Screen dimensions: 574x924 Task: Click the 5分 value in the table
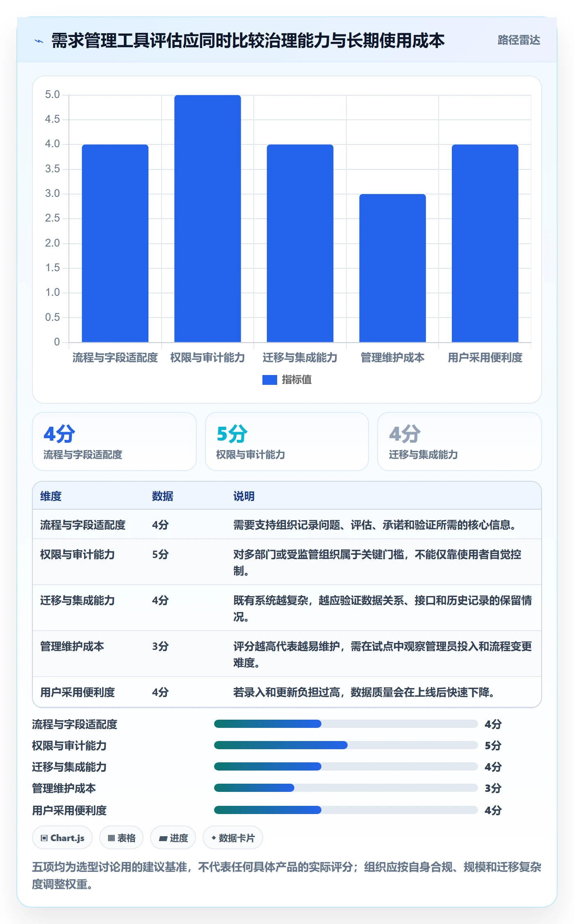[160, 554]
